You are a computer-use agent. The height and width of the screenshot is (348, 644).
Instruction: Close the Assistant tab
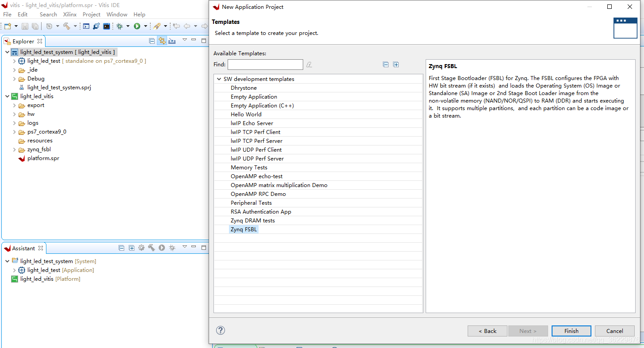(41, 248)
